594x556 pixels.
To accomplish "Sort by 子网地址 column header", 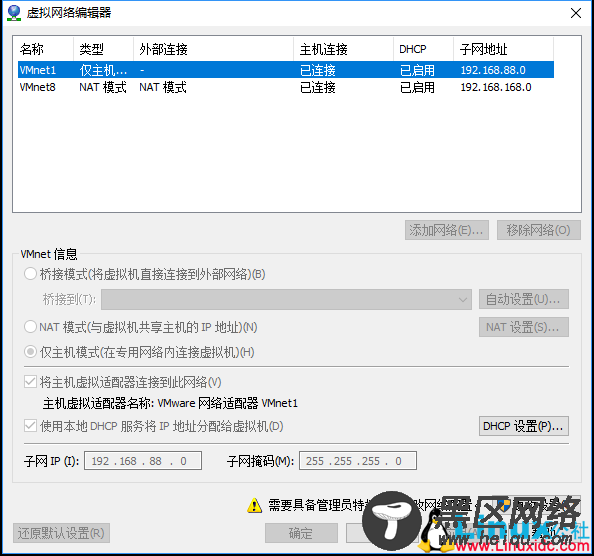I will 503,49.
